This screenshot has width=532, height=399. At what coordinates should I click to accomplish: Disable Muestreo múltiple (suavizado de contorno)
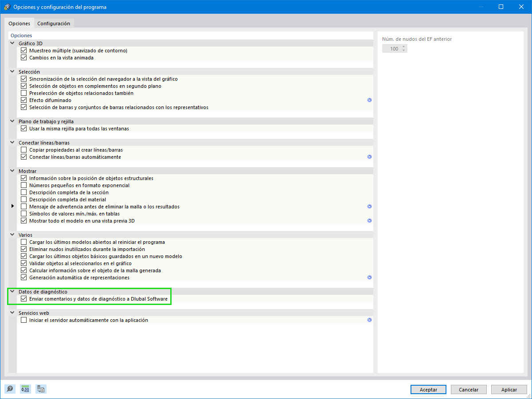point(24,51)
